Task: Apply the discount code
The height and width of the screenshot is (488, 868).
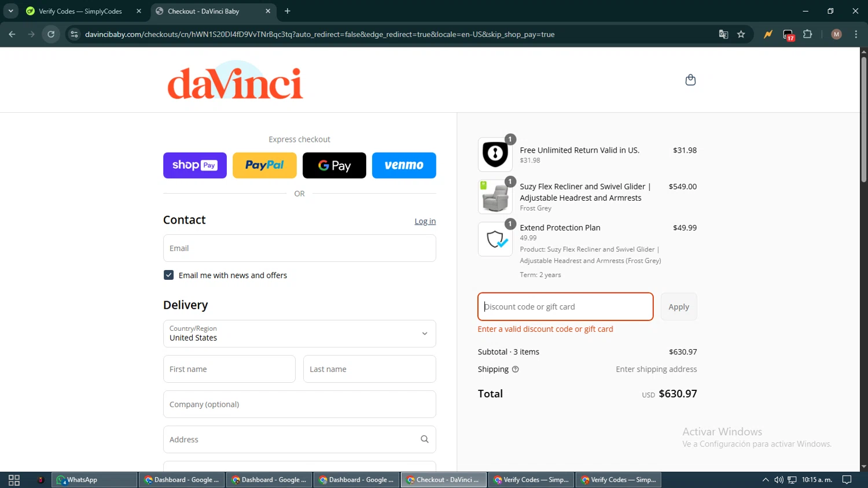Action: click(679, 306)
